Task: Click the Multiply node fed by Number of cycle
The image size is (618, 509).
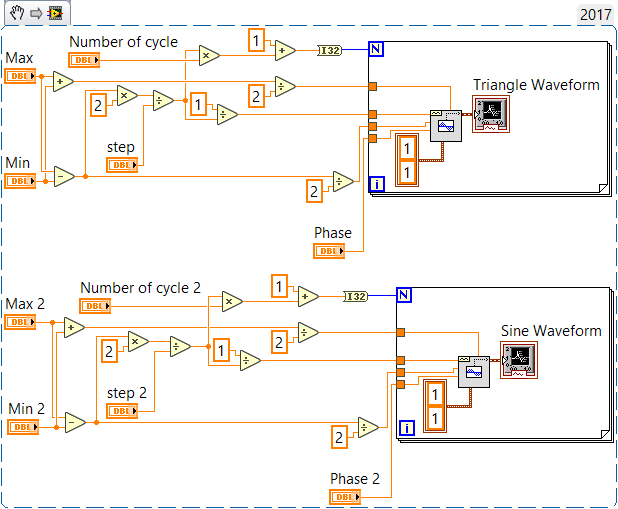Action: point(208,56)
